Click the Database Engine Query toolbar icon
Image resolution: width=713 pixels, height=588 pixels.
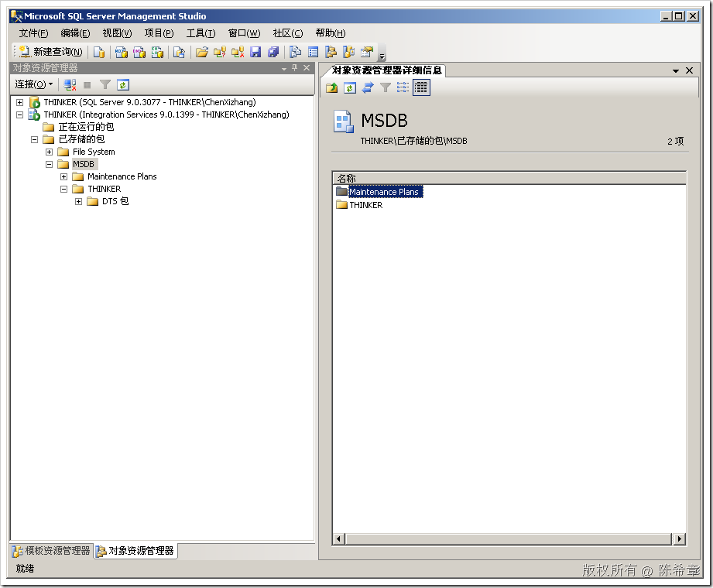pyautogui.click(x=98, y=53)
